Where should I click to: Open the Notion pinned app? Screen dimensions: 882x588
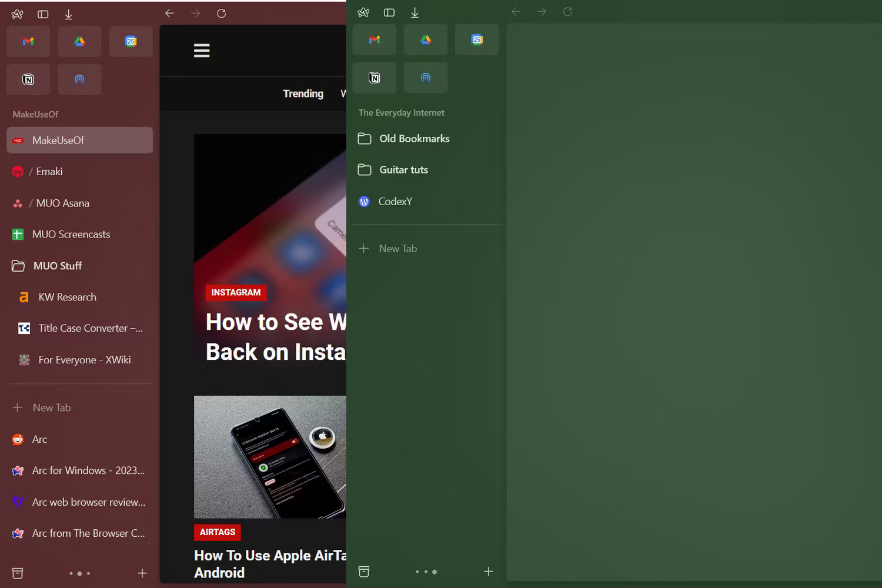point(28,79)
